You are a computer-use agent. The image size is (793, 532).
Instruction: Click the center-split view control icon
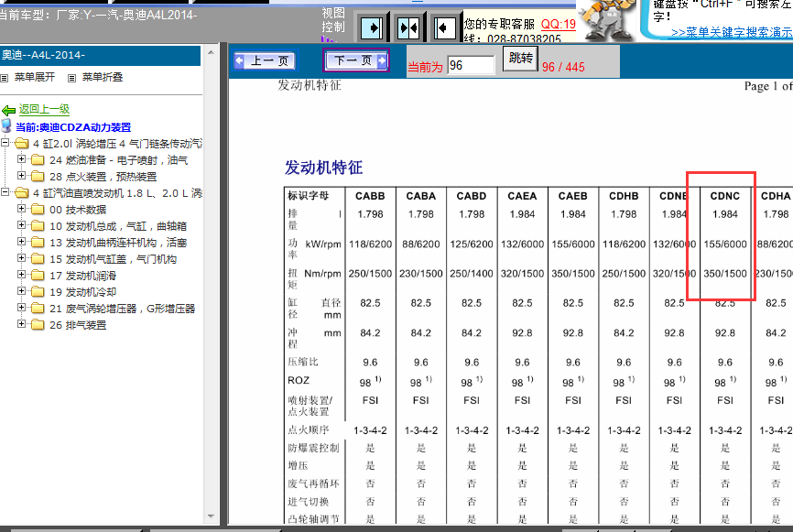[x=408, y=27]
